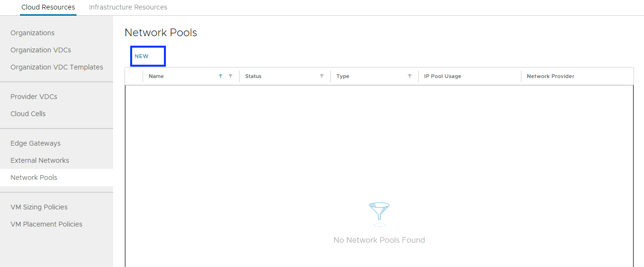Navigate to VM Placement Policies
The image size is (644, 267).
tap(47, 224)
